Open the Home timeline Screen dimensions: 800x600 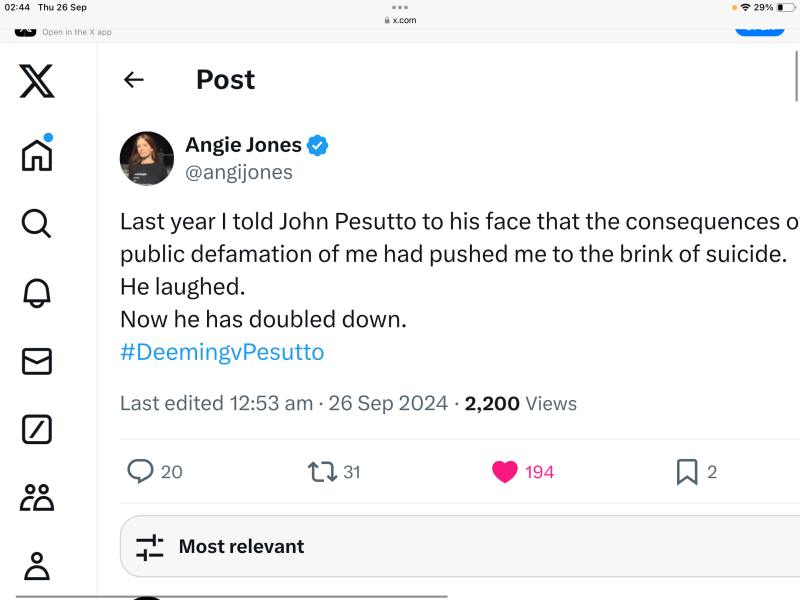coord(36,153)
